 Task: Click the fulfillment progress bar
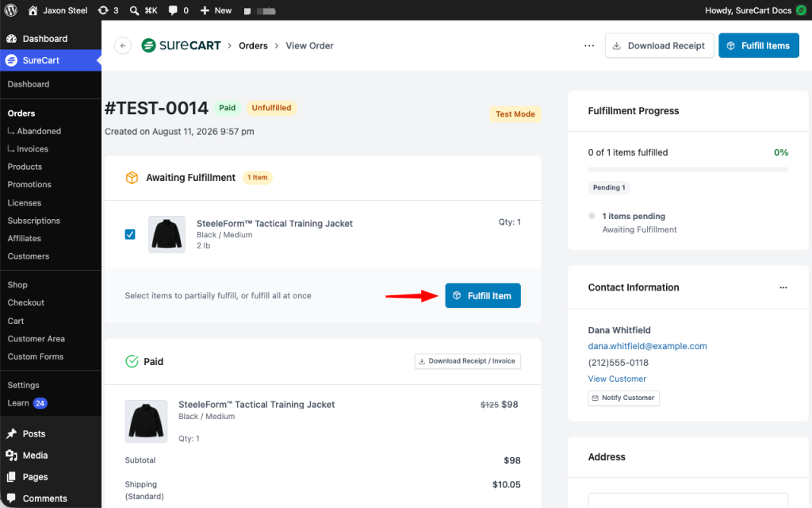(x=688, y=170)
